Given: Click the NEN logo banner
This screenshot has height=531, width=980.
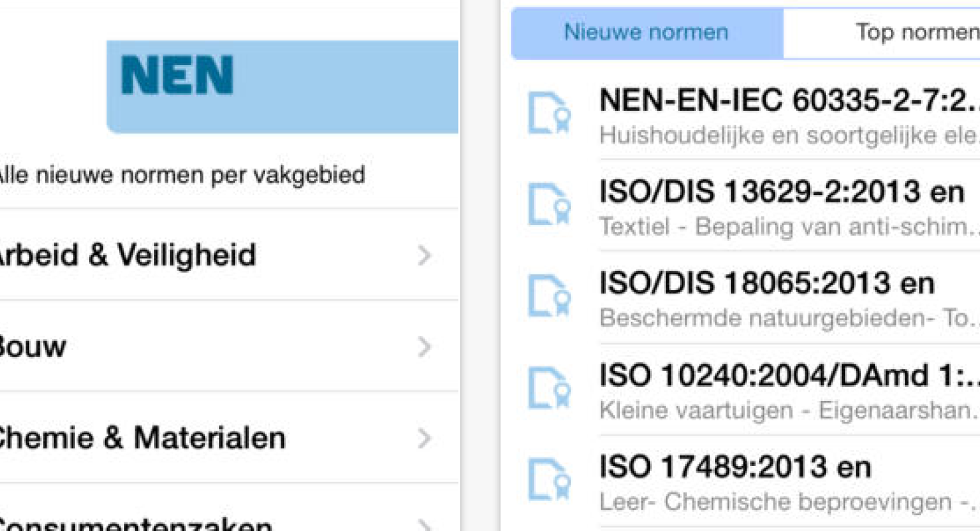Looking at the screenshot, I should (x=282, y=87).
